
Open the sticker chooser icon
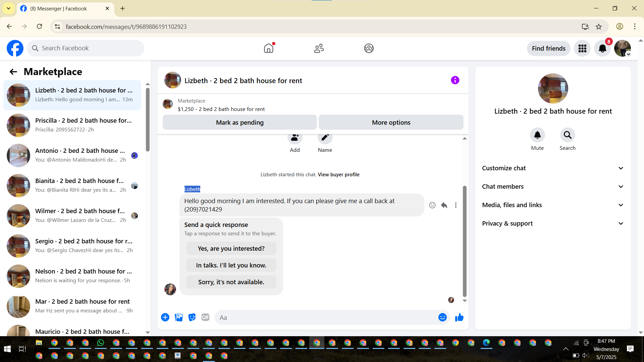(192, 317)
